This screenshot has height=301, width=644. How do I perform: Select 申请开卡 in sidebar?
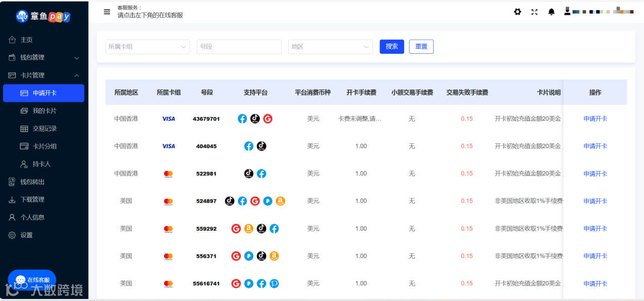coord(44,93)
